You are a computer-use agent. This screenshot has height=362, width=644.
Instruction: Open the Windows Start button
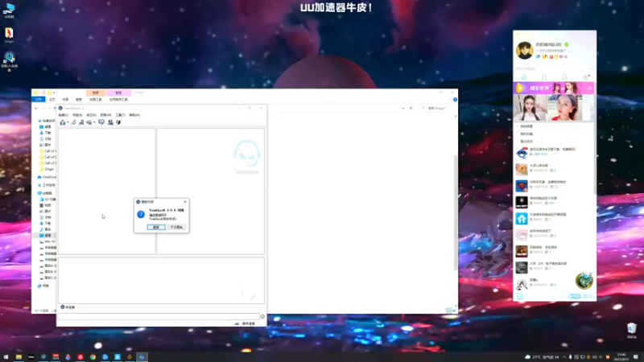click(x=6, y=357)
